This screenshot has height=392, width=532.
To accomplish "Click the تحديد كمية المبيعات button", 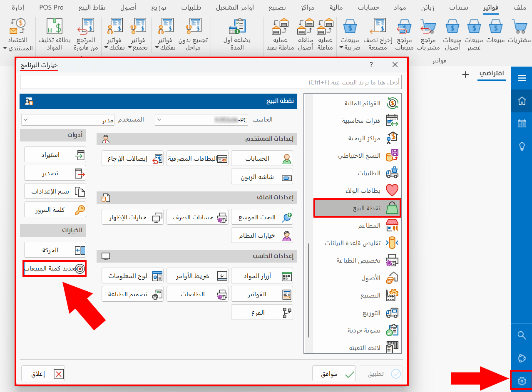I will pos(55,269).
